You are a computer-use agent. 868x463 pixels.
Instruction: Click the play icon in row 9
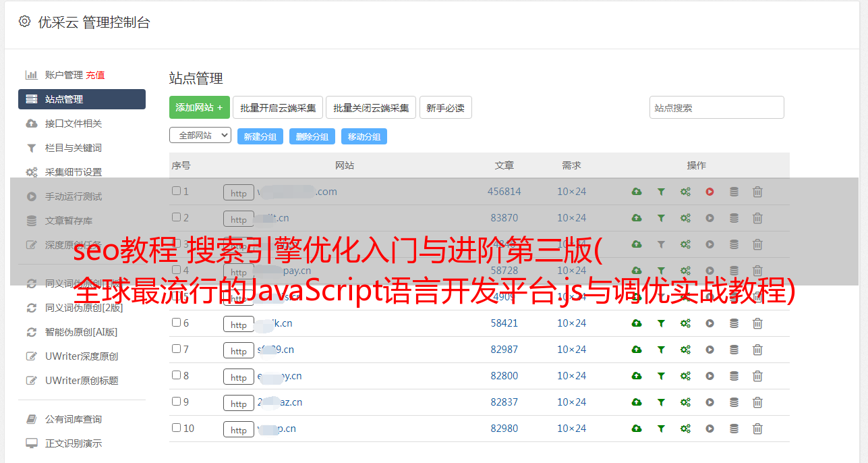(x=710, y=402)
